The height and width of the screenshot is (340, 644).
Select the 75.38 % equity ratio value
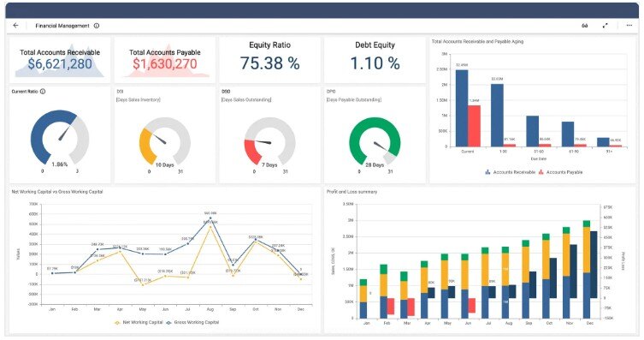click(x=270, y=63)
